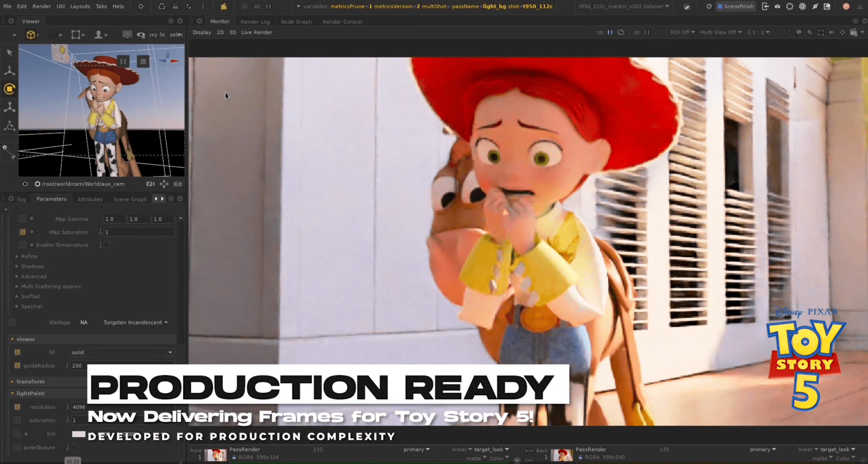Activate the selection arrow tool
868x464 pixels.
point(9,53)
